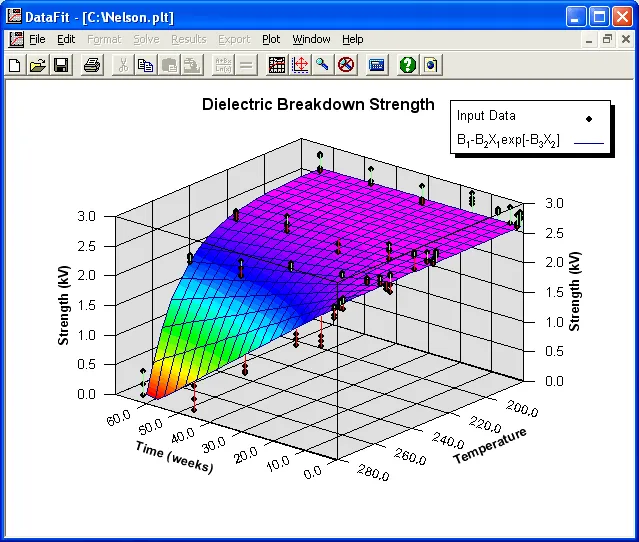This screenshot has height=542, width=639.
Task: Click the B1-B2X1exp[-B3X2] legend entry
Action: coord(508,141)
